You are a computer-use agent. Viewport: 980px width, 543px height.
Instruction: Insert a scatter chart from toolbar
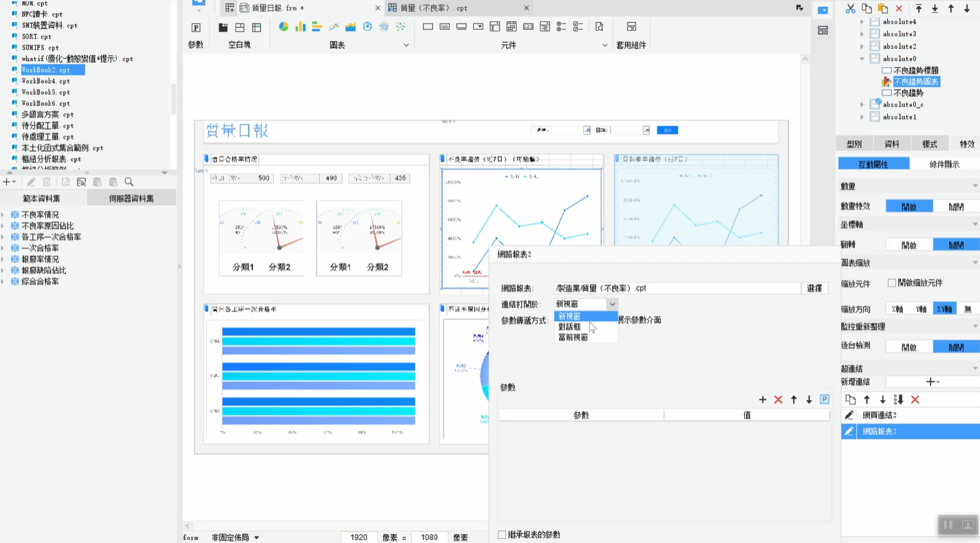[x=400, y=27]
